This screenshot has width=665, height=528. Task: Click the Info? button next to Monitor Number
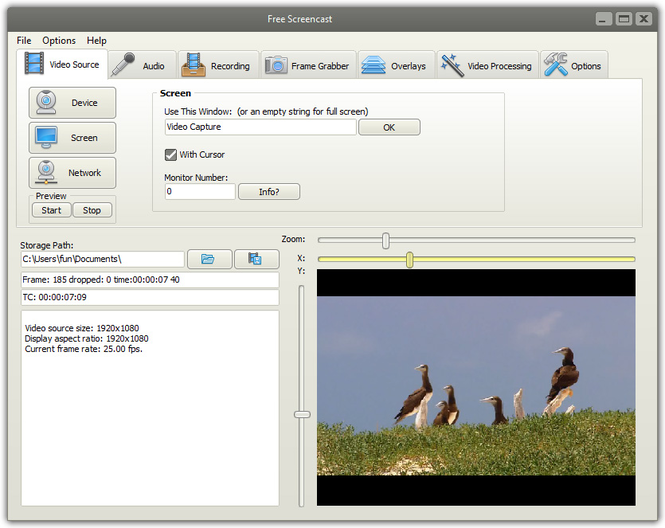[x=268, y=191]
